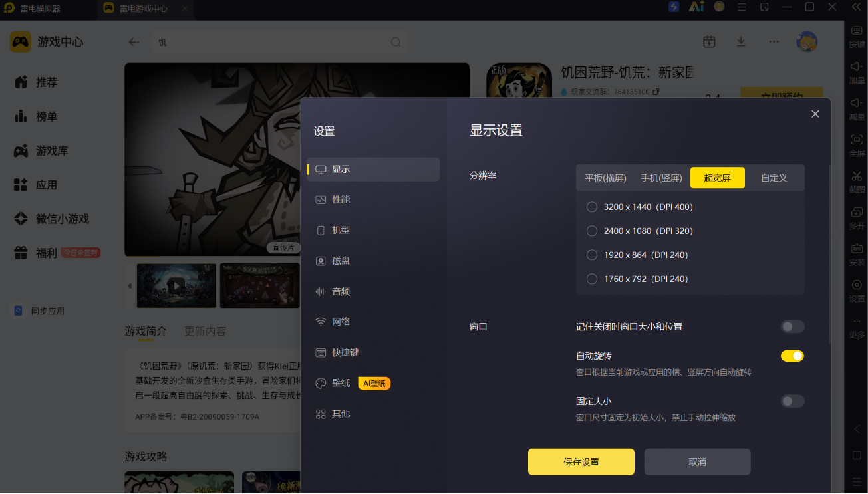Select the 1920 x 864 (DPI 240) resolution
This screenshot has width=868, height=494.
pos(637,255)
